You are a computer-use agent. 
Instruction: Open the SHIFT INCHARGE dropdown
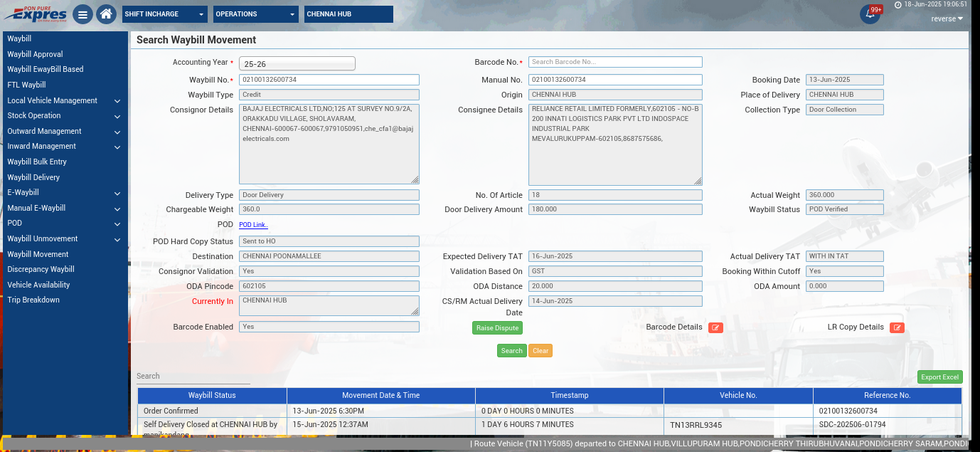coord(165,14)
